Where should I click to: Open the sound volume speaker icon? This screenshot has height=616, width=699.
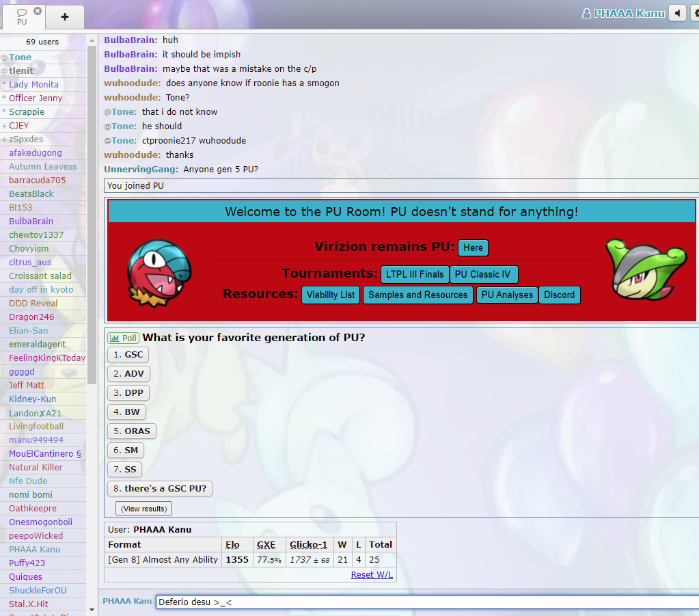[677, 13]
